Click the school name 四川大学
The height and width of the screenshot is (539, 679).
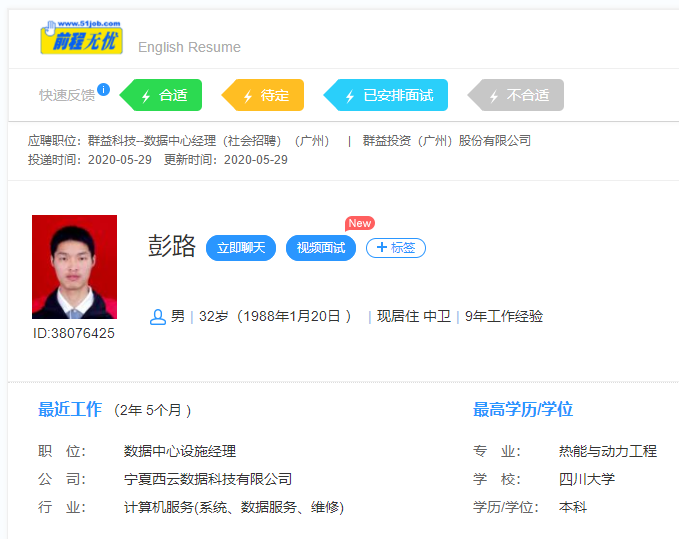(587, 479)
